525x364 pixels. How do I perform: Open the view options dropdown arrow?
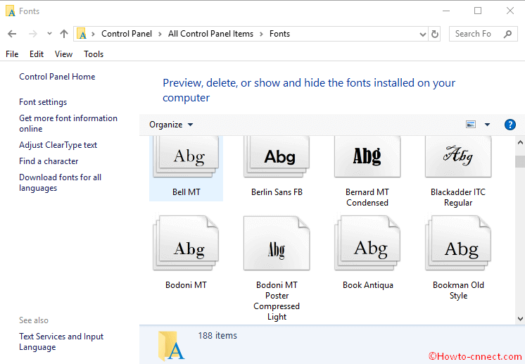pos(487,125)
